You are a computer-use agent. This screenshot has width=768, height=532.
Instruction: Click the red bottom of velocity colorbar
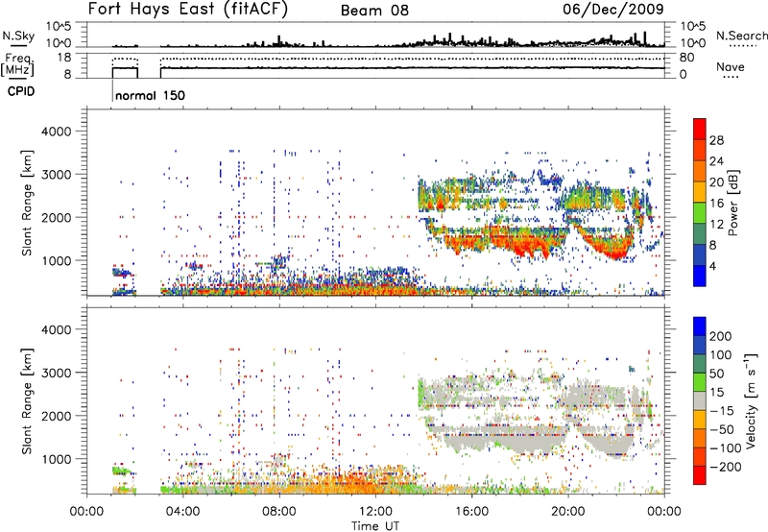click(700, 475)
